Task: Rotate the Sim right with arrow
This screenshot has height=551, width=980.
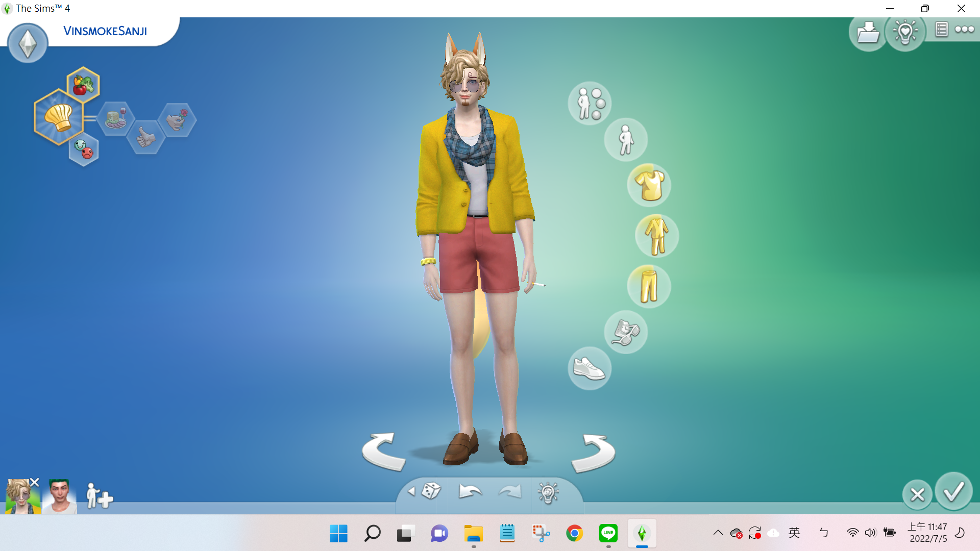Action: tap(594, 453)
